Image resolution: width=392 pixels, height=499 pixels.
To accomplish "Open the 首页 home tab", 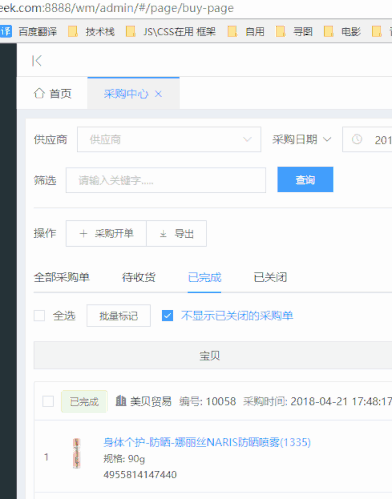I will pos(52,93).
